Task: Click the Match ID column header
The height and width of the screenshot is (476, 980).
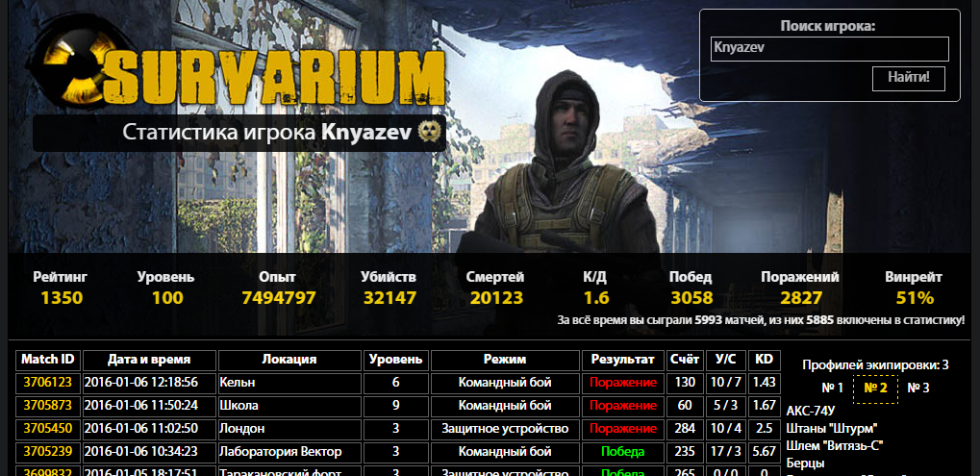Action: [47, 360]
